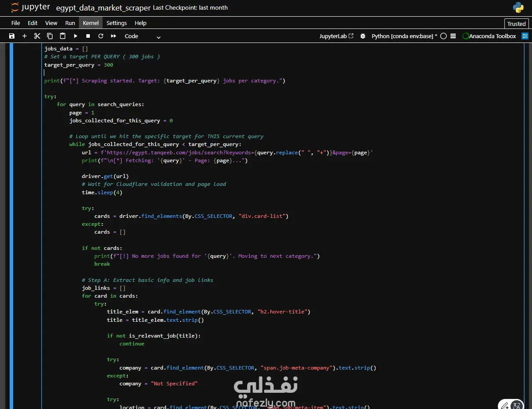Screen dimensions: 532x409
Task: Click the Python logo in the header
Action: click(x=518, y=7)
